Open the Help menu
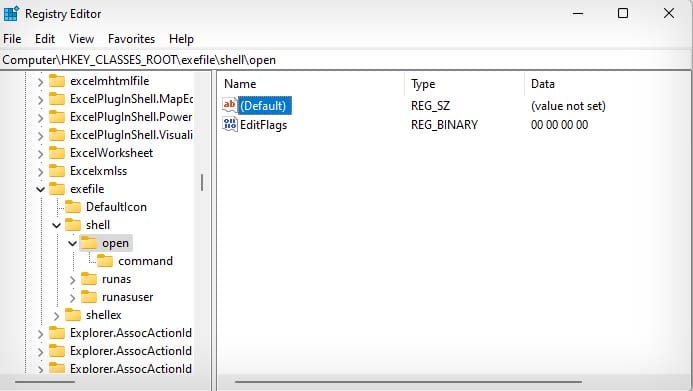 click(181, 39)
